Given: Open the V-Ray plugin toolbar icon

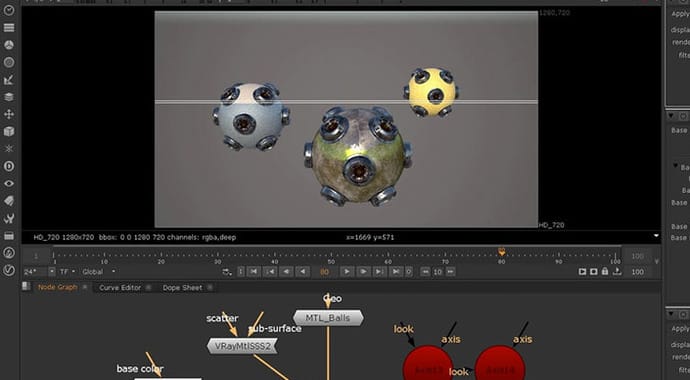Looking at the screenshot, I should pyautogui.click(x=9, y=270).
